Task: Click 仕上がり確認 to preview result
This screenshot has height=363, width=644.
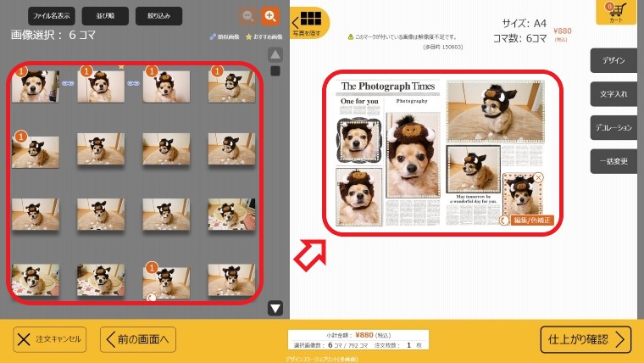Action: (x=586, y=339)
